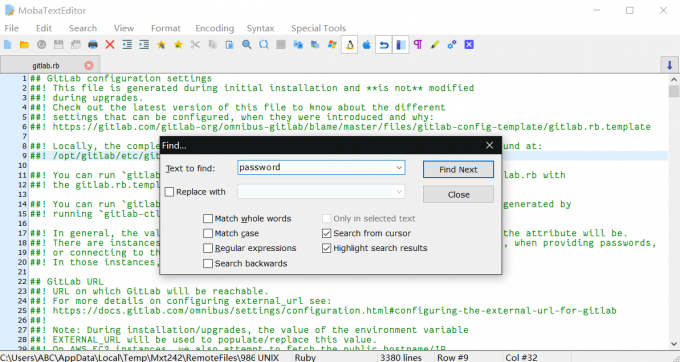Open Replace with the circular-arrows magnifier icon
Viewport: 680px width, 362px height.
[264, 44]
